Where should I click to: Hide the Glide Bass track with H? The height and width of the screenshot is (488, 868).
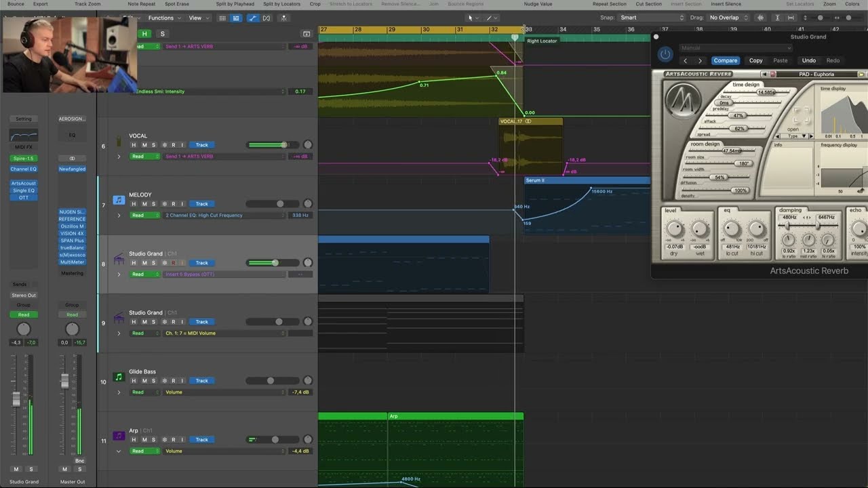tap(134, 381)
